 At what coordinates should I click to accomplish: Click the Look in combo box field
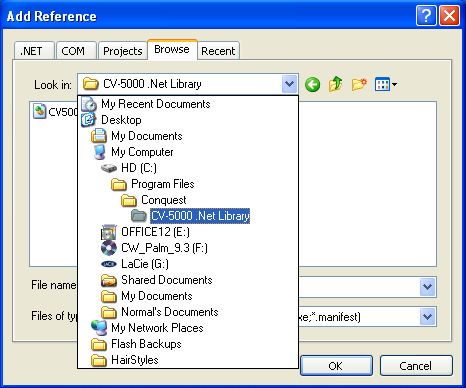coord(188,84)
